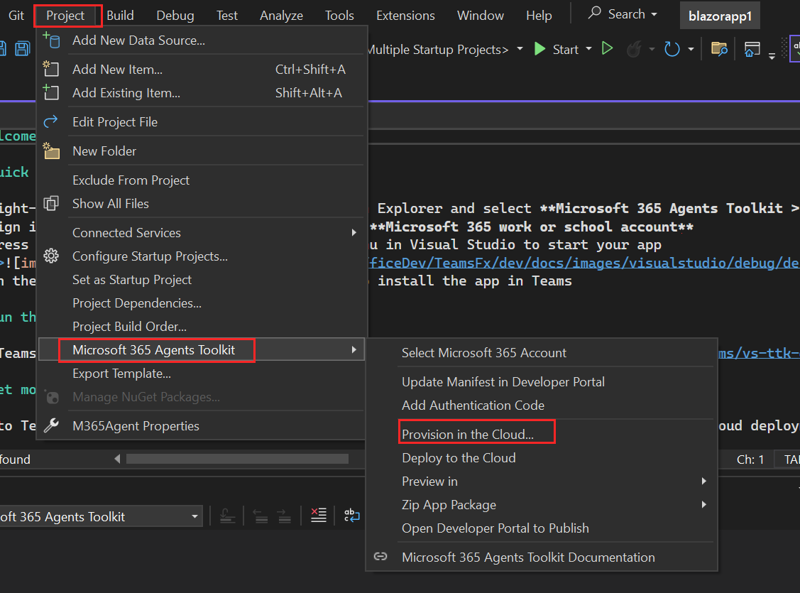This screenshot has height=593, width=800.
Task: Click the Configure Startup Projects gear icon
Action: tap(51, 256)
